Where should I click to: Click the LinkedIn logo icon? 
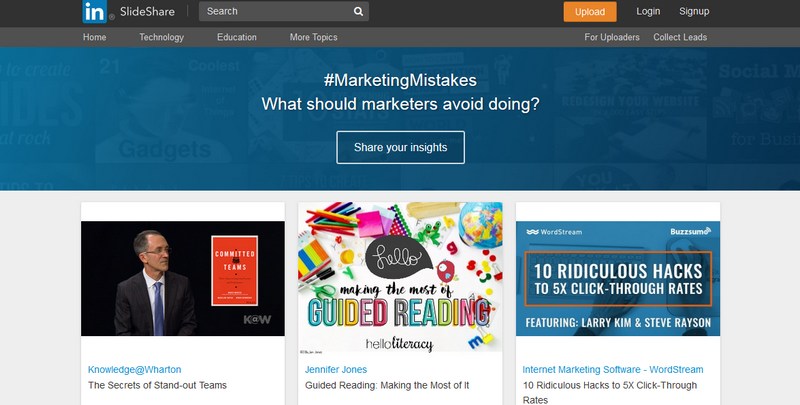(95, 11)
